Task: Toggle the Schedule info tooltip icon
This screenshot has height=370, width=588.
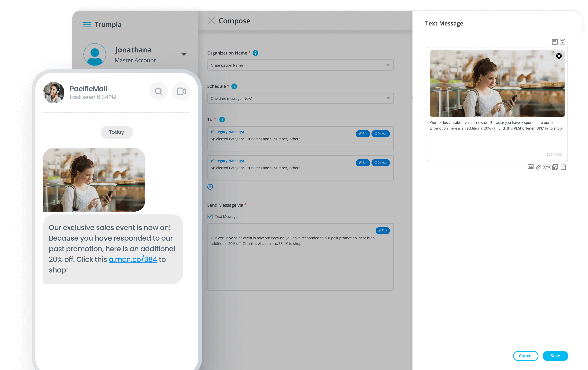Action: coord(234,86)
